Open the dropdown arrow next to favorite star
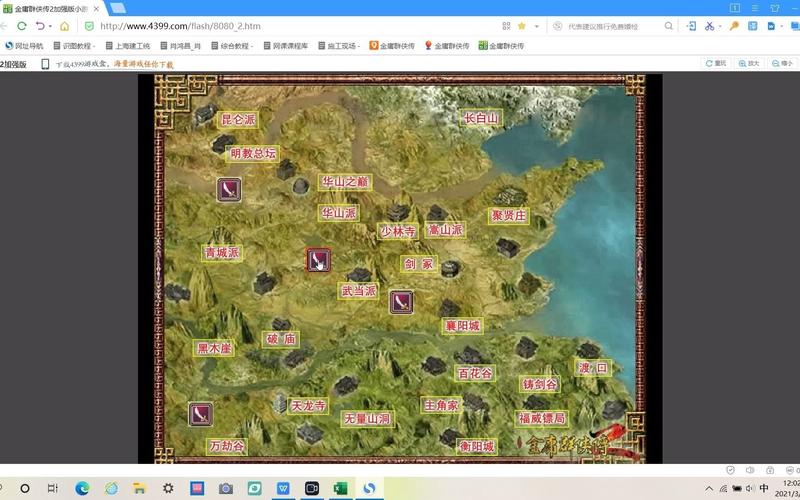The height and width of the screenshot is (500, 800). pos(536,27)
